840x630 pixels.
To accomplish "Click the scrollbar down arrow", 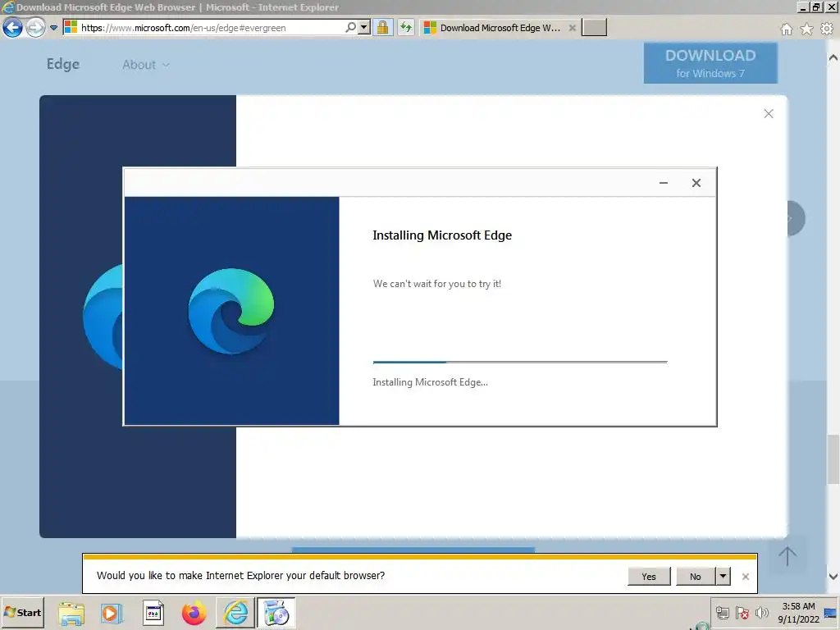I will click(x=833, y=577).
